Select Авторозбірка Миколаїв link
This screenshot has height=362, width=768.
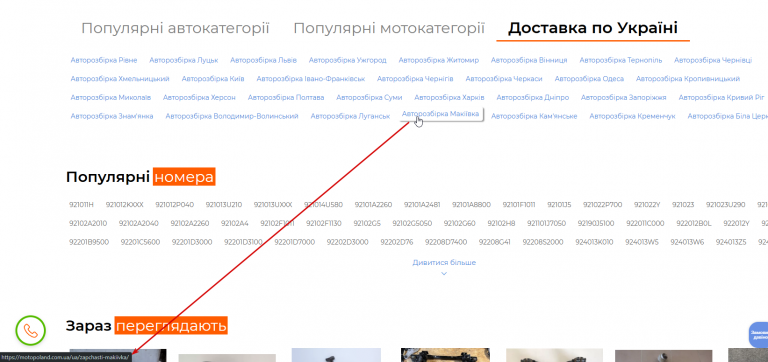click(x=111, y=97)
